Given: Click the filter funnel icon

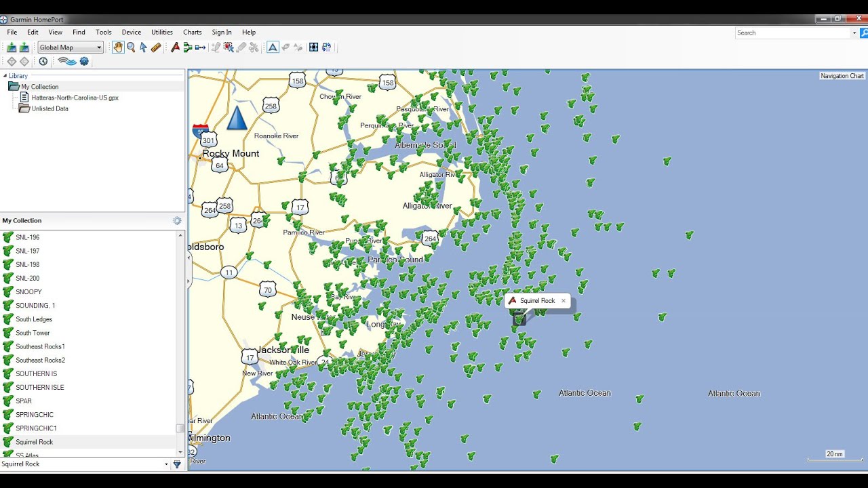Looking at the screenshot, I should [177, 464].
